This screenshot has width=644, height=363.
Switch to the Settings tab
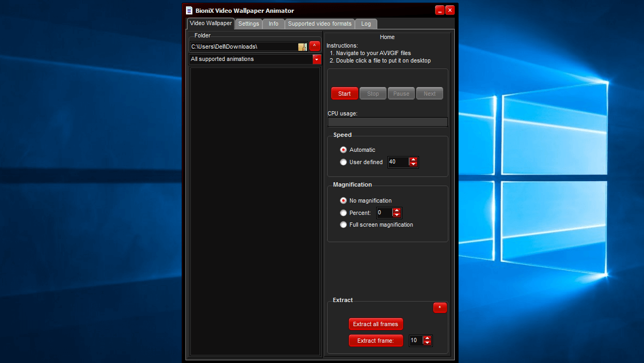(x=249, y=24)
